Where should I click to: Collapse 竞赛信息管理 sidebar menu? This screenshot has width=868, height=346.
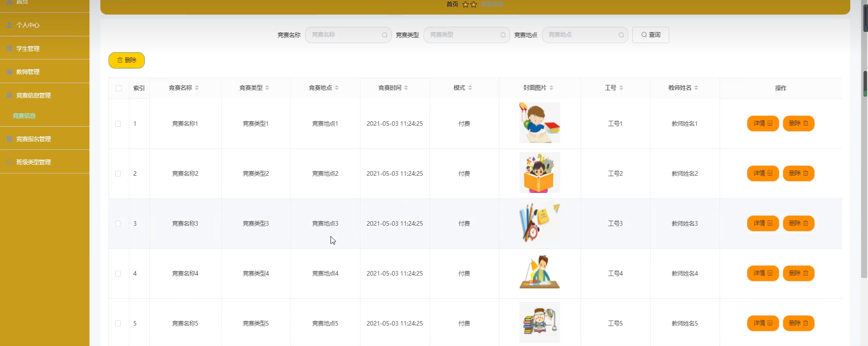coord(44,95)
